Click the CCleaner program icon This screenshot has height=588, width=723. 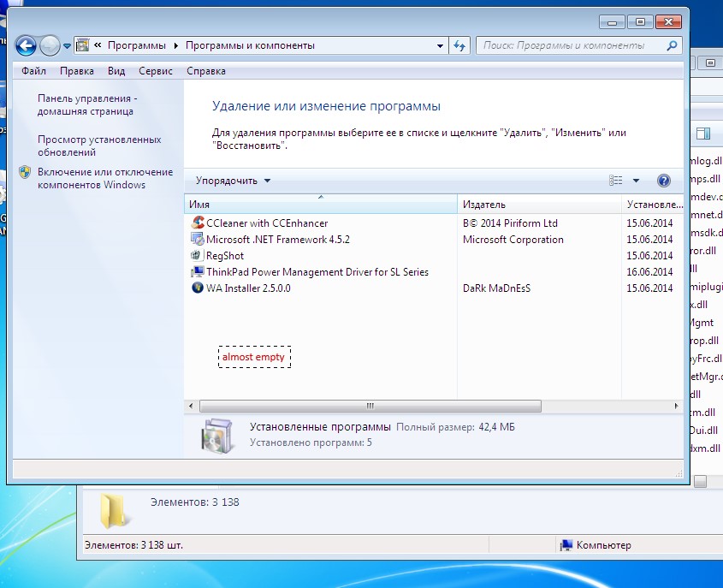198,223
